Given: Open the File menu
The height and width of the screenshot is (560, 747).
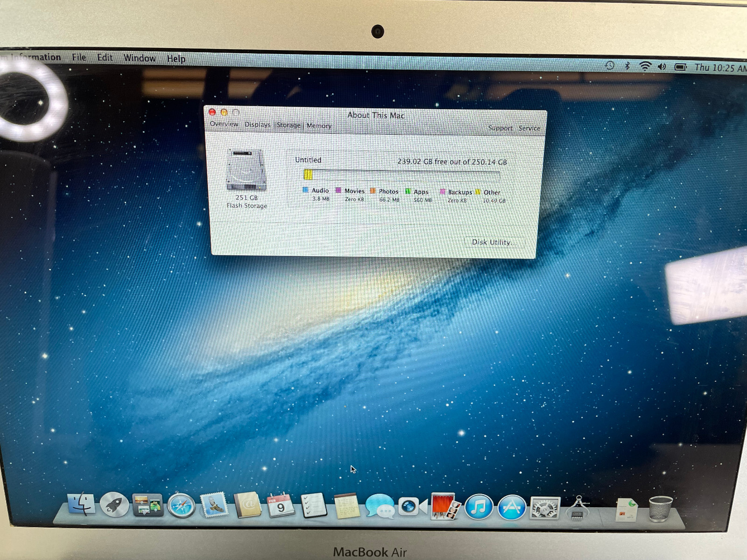Looking at the screenshot, I should pyautogui.click(x=79, y=57).
